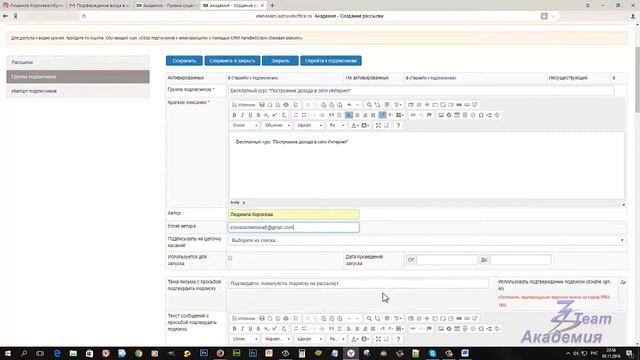The width and height of the screenshot is (640, 360).
Task: Click the 'Автор' input field
Action: point(294,214)
